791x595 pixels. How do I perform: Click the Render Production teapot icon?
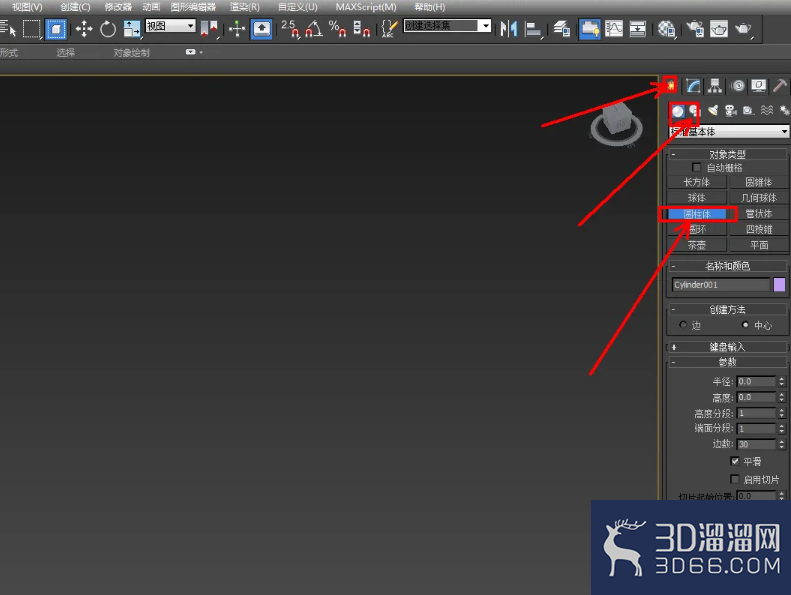[x=743, y=29]
